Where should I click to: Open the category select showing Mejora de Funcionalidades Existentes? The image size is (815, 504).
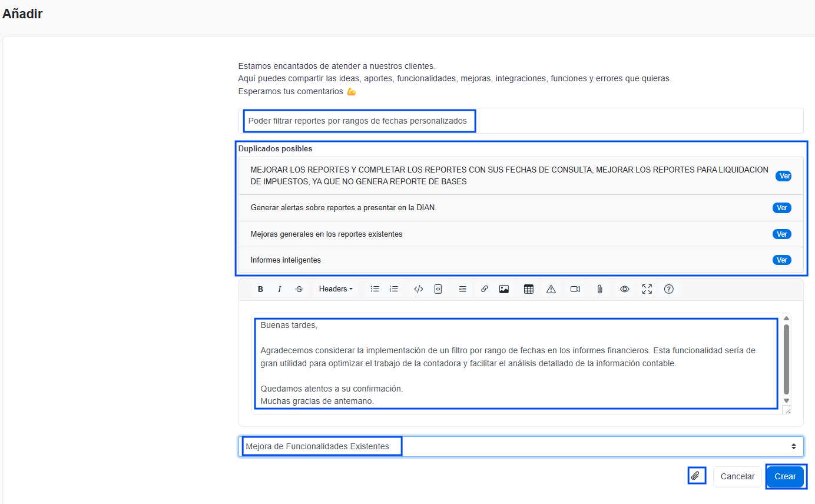coord(521,446)
